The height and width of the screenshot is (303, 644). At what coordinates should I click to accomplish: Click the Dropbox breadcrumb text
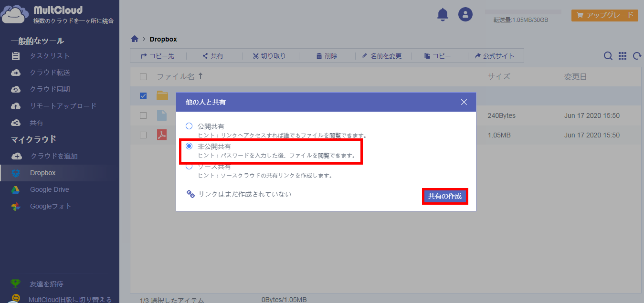coord(163,39)
